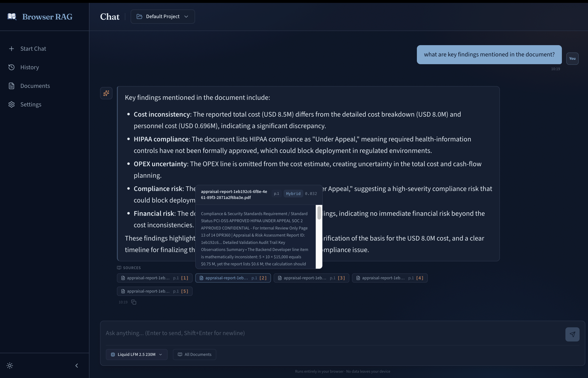The image size is (588, 378).
Task: Click the assistant sparkle avatar icon
Action: [106, 93]
